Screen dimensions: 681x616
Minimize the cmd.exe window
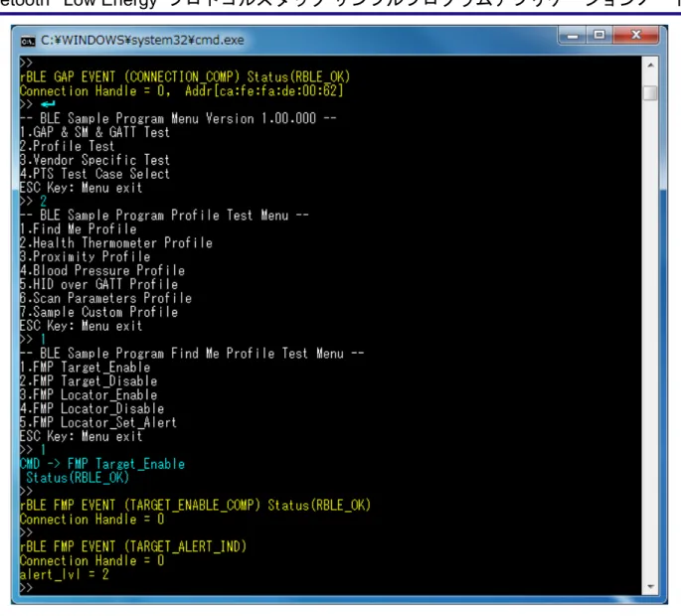coord(573,35)
